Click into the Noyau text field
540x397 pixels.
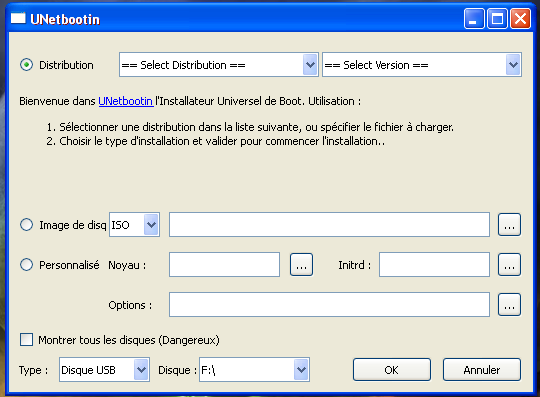pos(225,264)
